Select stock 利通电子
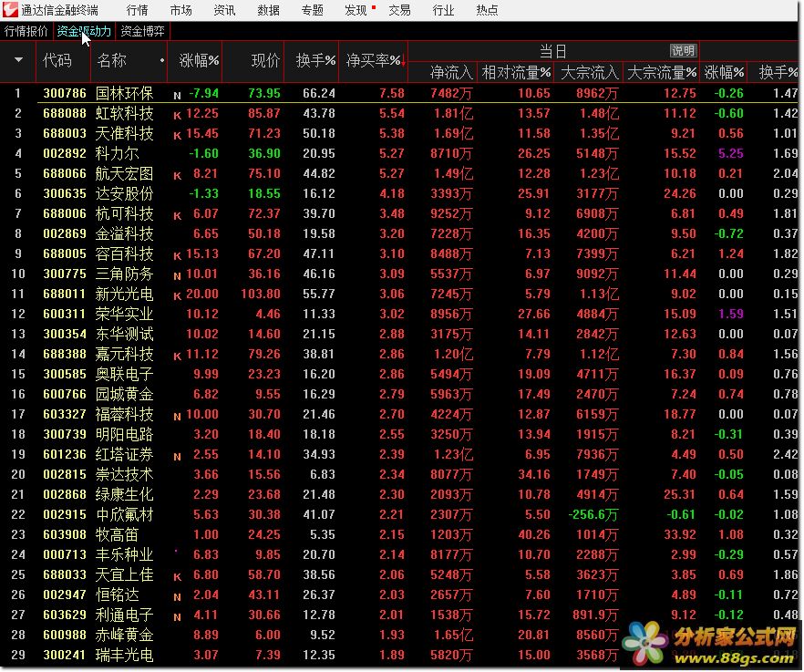804x672 pixels. click(x=125, y=615)
